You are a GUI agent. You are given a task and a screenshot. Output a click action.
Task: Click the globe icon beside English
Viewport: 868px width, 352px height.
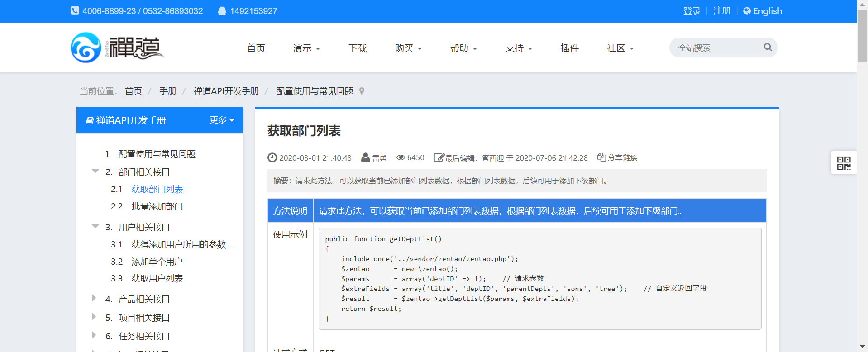747,11
